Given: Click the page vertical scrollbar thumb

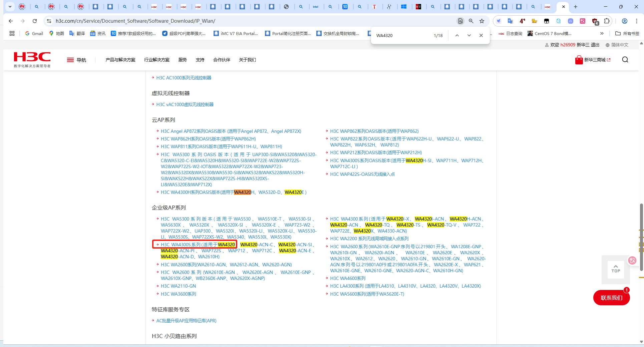Looking at the screenshot, I should [641, 237].
